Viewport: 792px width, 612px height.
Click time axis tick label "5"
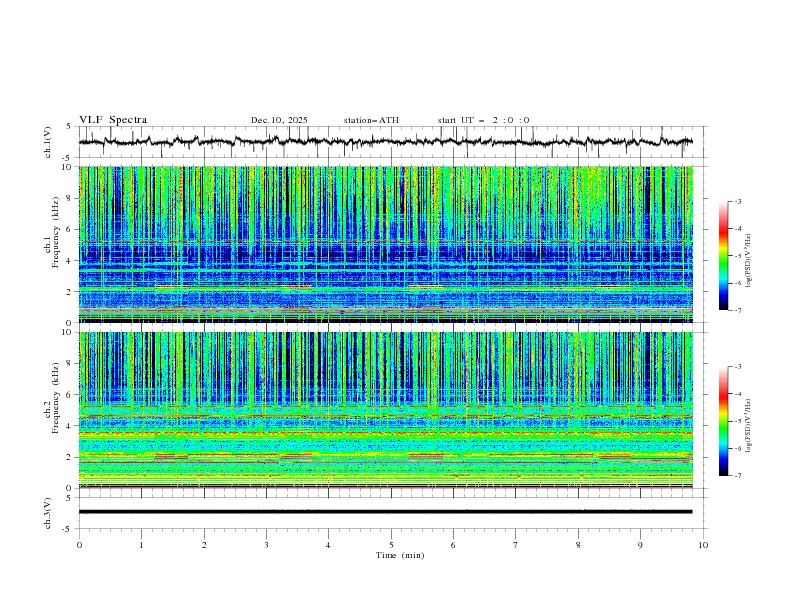point(391,545)
